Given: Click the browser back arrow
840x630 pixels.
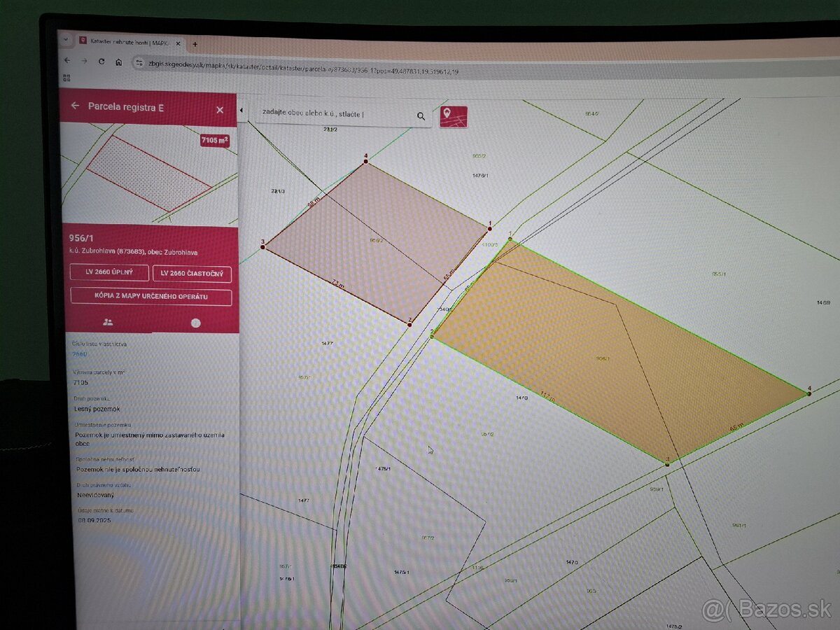Looking at the screenshot, I should point(67,61).
